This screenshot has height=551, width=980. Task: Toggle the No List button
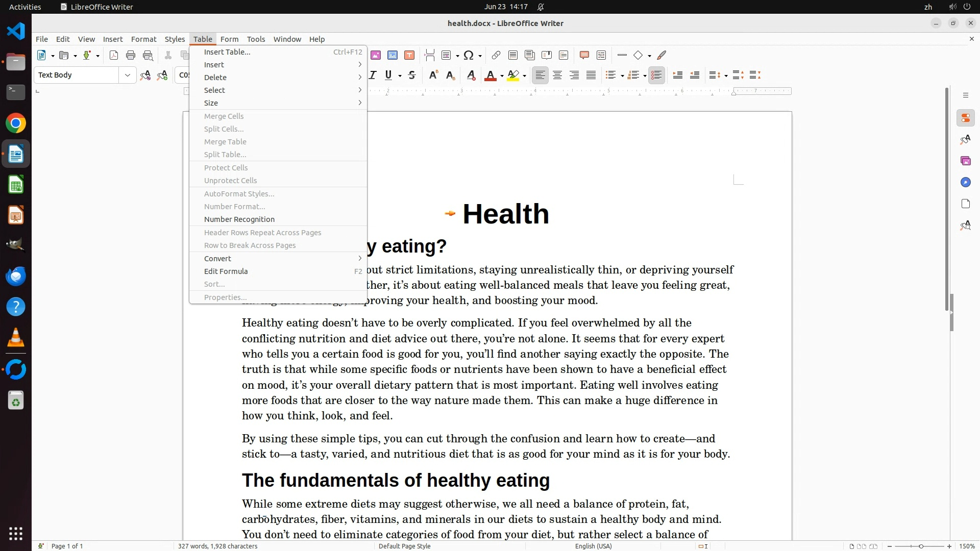pyautogui.click(x=656, y=76)
